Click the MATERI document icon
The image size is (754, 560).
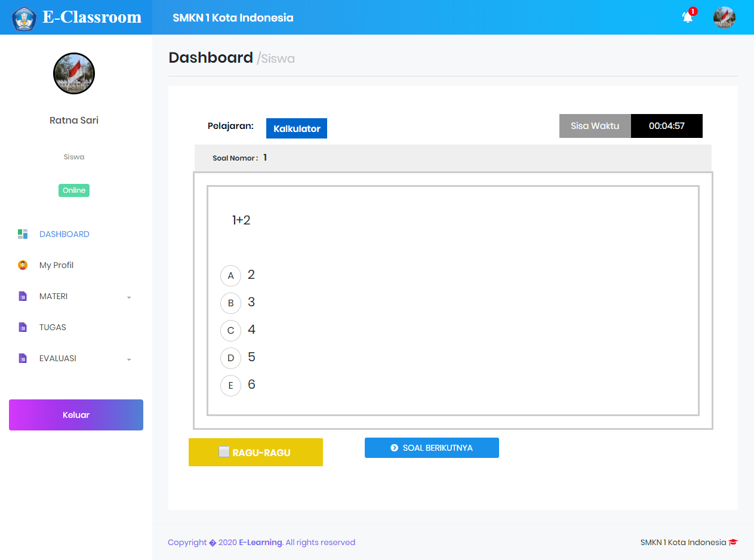click(x=22, y=296)
